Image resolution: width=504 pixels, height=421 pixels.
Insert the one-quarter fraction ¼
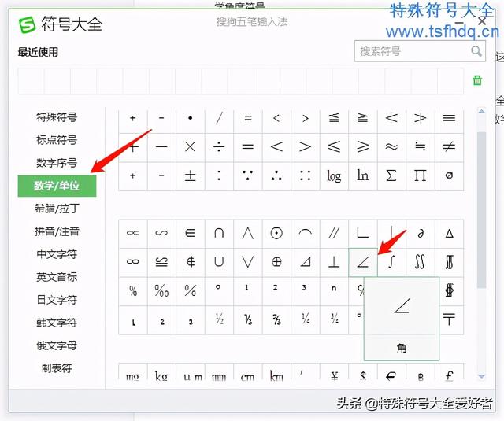tap(306, 319)
